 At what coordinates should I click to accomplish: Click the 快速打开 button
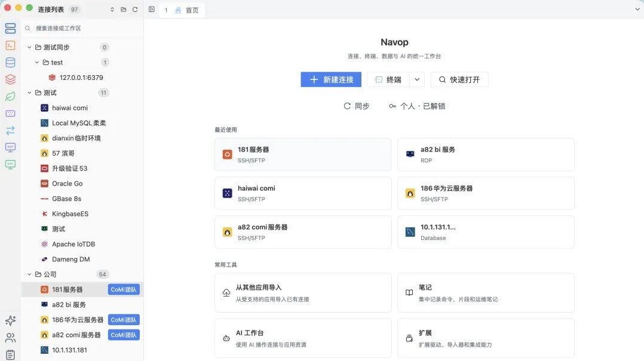click(x=459, y=79)
